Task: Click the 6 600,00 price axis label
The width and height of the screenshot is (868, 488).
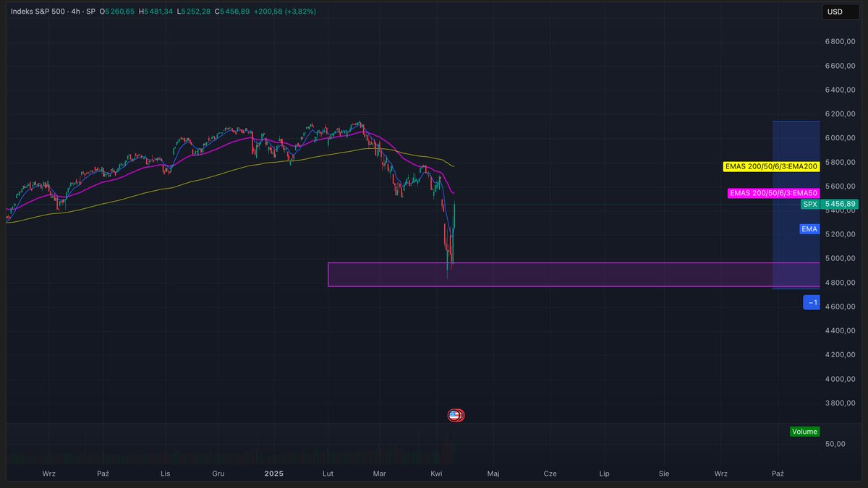Action: tap(841, 66)
